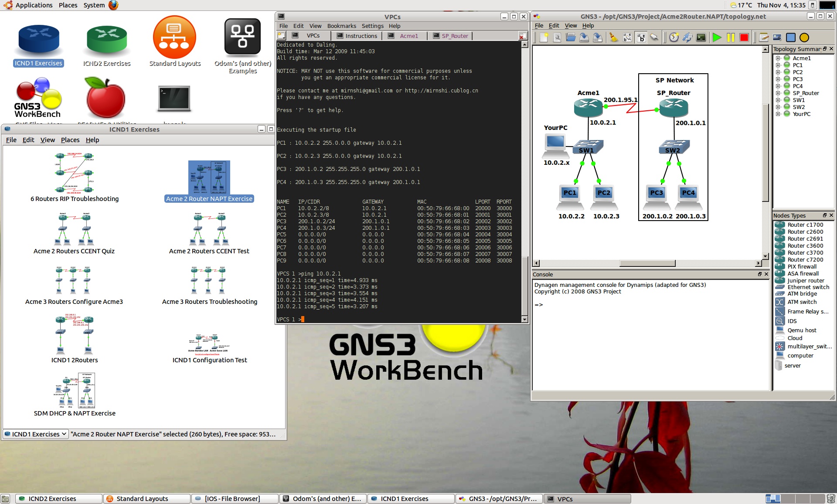The height and width of the screenshot is (504, 837).
Task: Click the Add a note icon
Action: (764, 37)
